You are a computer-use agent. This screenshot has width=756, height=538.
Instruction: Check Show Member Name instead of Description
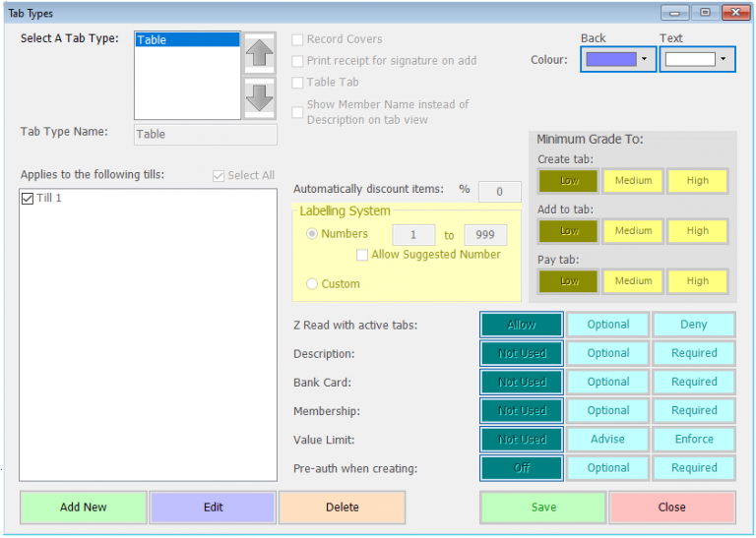tap(297, 112)
